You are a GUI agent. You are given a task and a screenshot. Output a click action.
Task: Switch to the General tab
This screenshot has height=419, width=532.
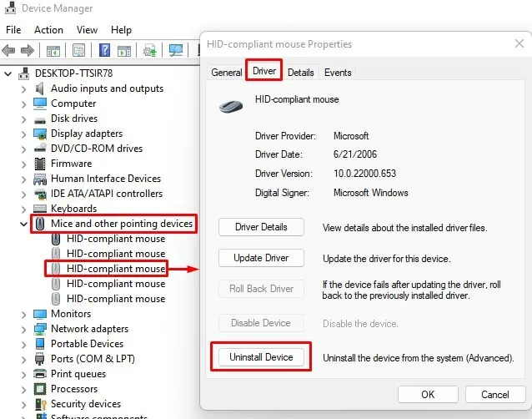(x=227, y=73)
